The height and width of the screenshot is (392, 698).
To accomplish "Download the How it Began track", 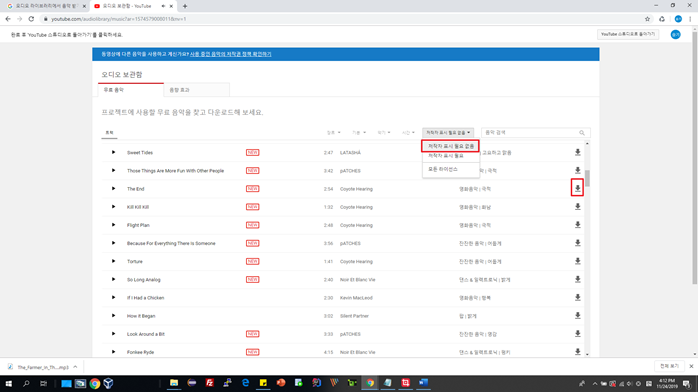I will [577, 315].
